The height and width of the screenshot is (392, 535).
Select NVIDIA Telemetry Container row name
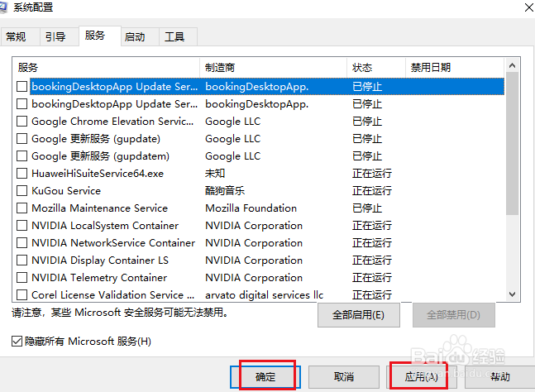coord(99,278)
